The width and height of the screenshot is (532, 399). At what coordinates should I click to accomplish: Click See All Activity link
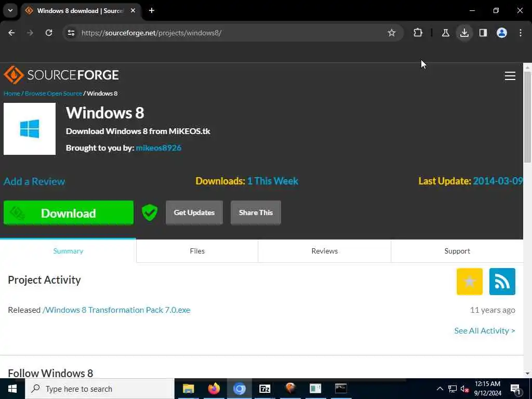[x=485, y=330]
